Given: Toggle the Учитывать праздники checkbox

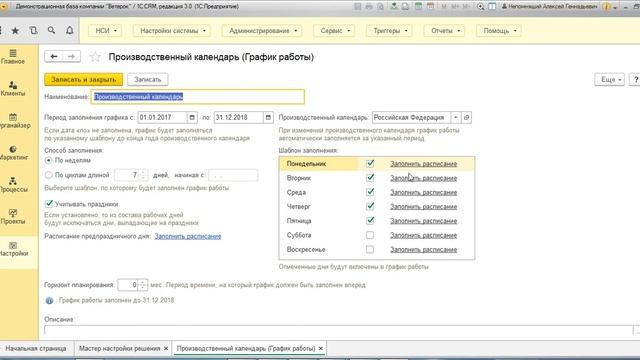Looking at the screenshot, I should tap(49, 204).
